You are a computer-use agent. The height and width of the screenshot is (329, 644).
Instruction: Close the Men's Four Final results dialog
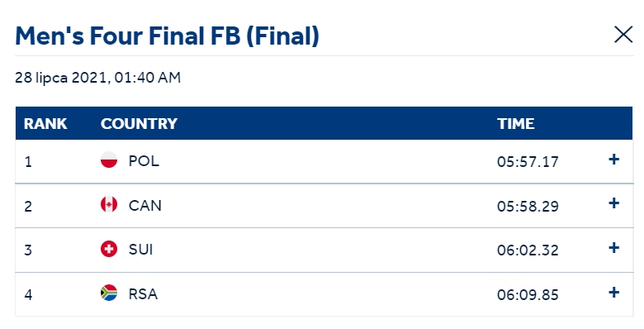(x=623, y=35)
